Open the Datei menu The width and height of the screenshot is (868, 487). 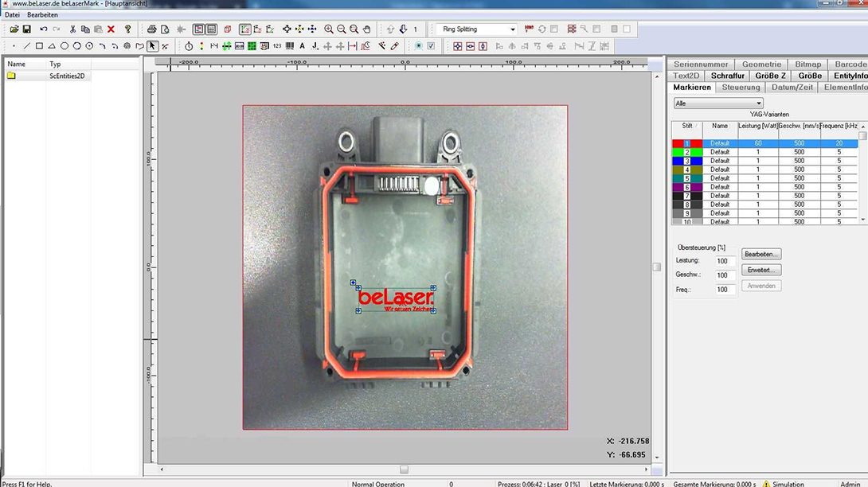click(x=12, y=15)
